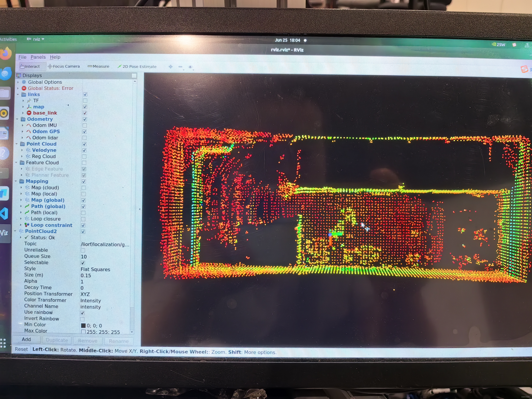Open Firefox from the Ubuntu dock
This screenshot has height=399, width=532.
pos(6,53)
